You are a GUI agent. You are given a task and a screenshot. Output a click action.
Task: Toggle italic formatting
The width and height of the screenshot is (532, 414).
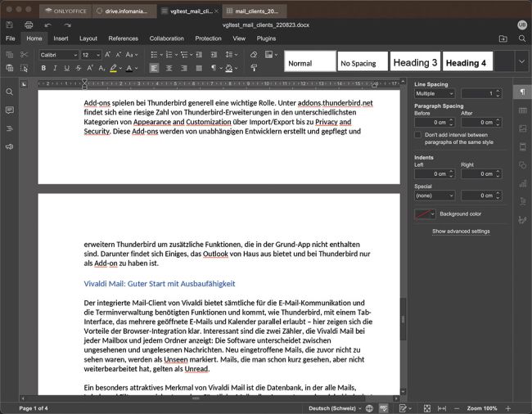point(55,68)
